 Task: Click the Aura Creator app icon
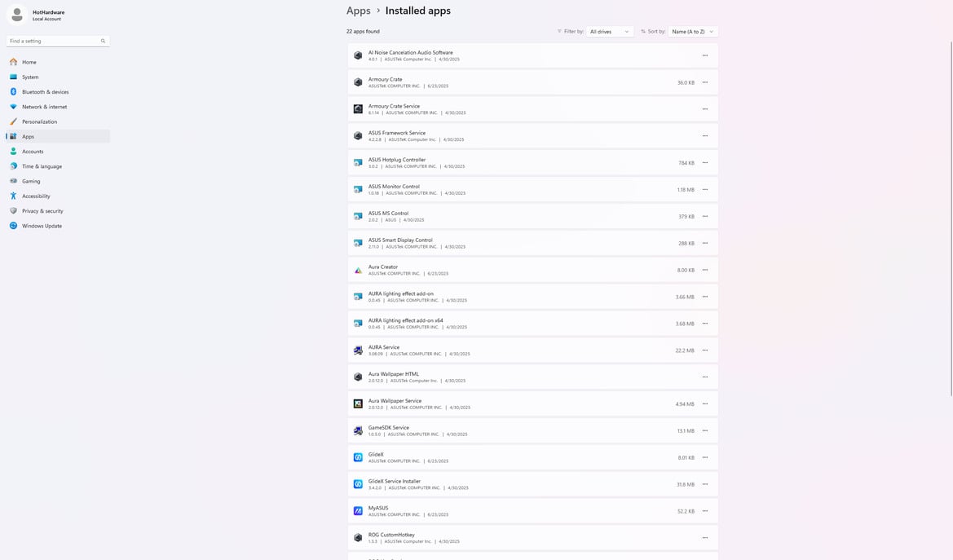pos(358,270)
